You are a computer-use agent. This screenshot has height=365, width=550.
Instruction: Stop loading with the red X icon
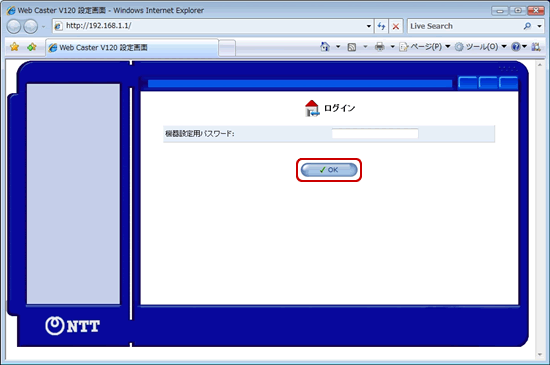pyautogui.click(x=396, y=26)
